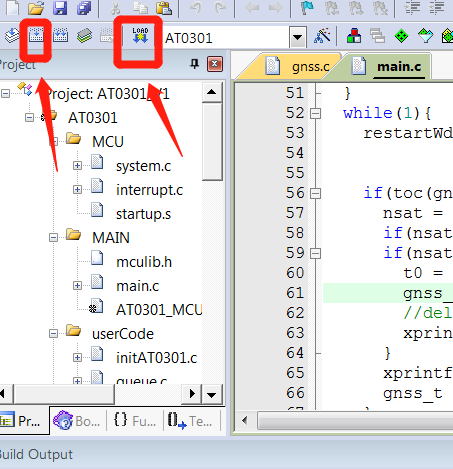Redo the last undone edit
The width and height of the screenshot is (453, 469).
219,8
